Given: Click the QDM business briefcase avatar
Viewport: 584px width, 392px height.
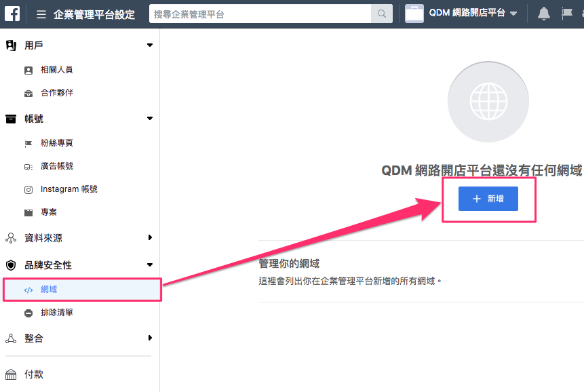Looking at the screenshot, I should (414, 14).
